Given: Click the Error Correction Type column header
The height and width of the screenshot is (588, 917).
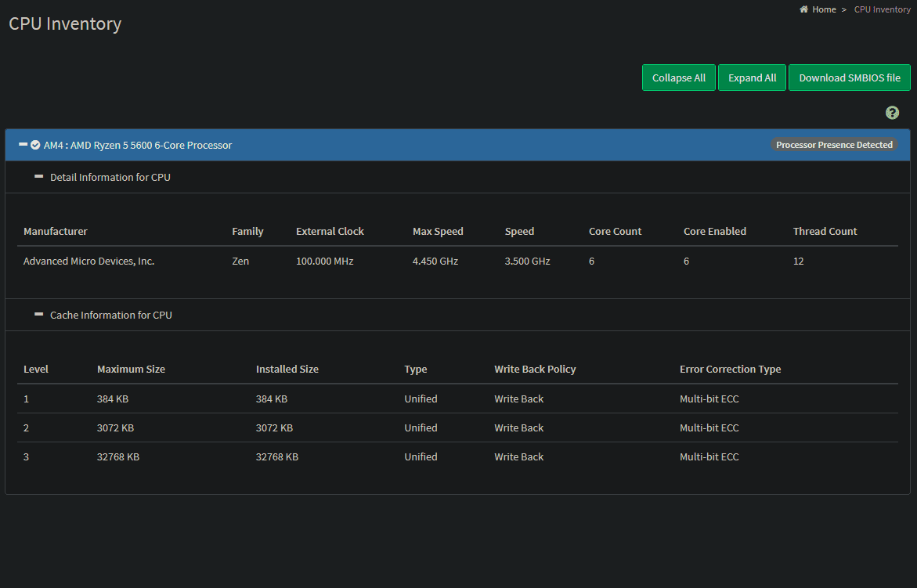Looking at the screenshot, I should coord(730,370).
